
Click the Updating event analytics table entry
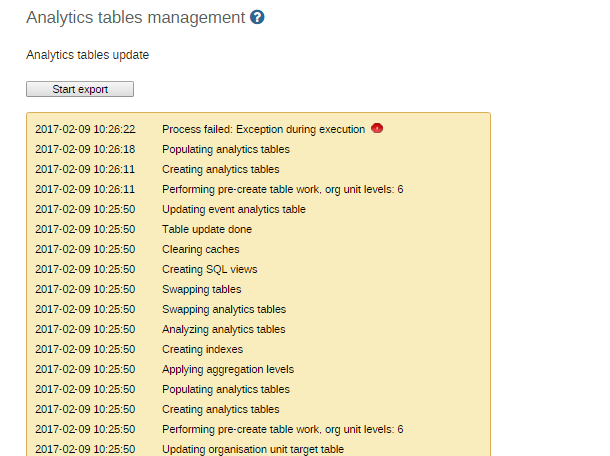click(234, 209)
